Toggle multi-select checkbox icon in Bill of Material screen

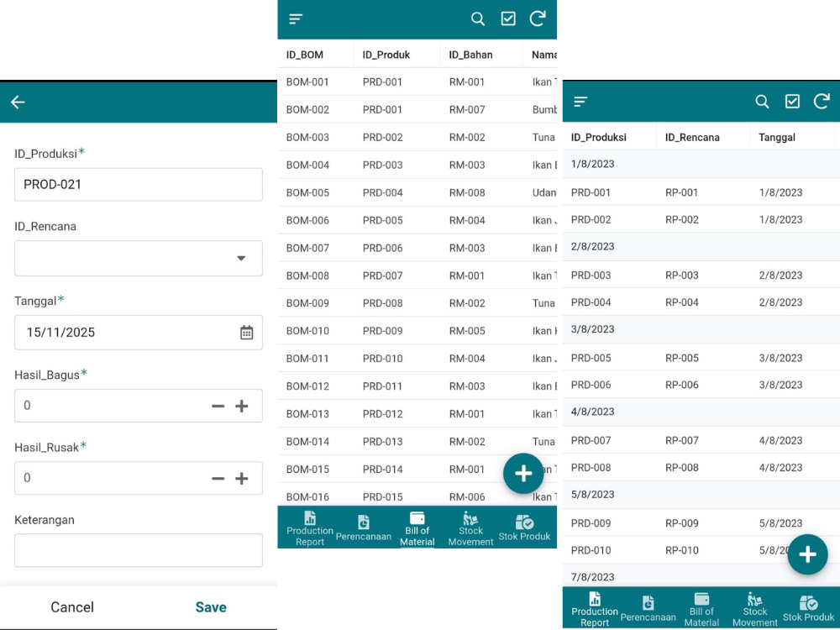click(508, 18)
